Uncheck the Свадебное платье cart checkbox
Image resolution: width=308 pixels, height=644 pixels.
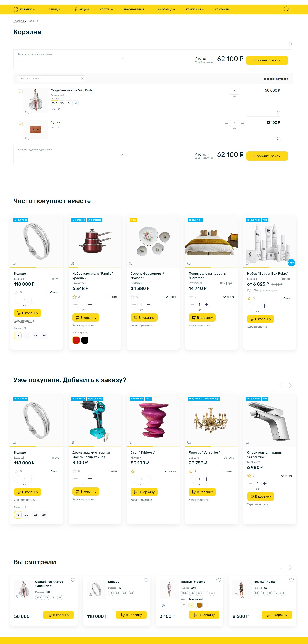tap(21, 91)
